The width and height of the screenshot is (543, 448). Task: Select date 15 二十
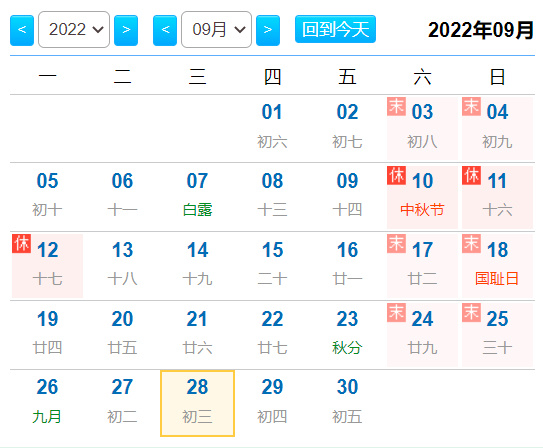(x=272, y=266)
